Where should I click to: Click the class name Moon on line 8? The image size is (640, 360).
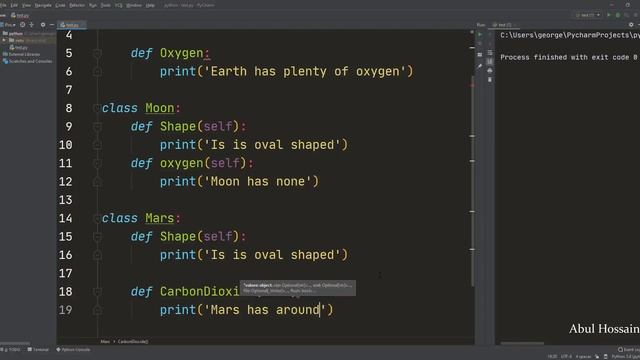(x=160, y=108)
